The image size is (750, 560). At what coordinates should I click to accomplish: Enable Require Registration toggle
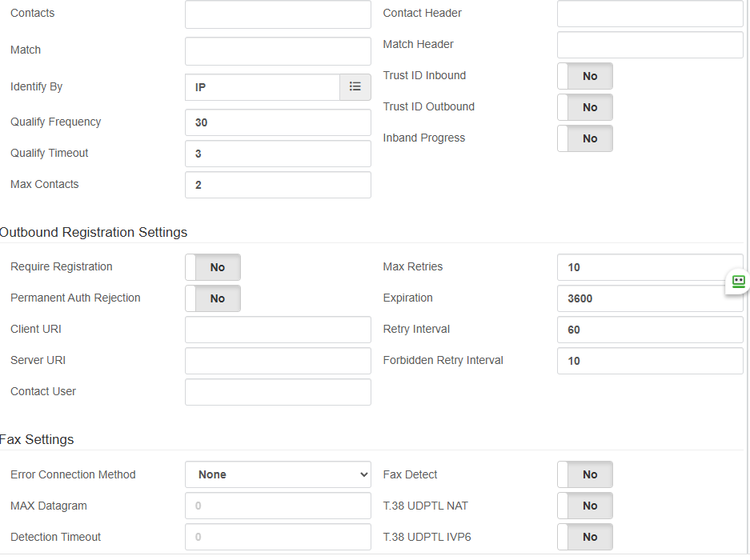coord(213,267)
